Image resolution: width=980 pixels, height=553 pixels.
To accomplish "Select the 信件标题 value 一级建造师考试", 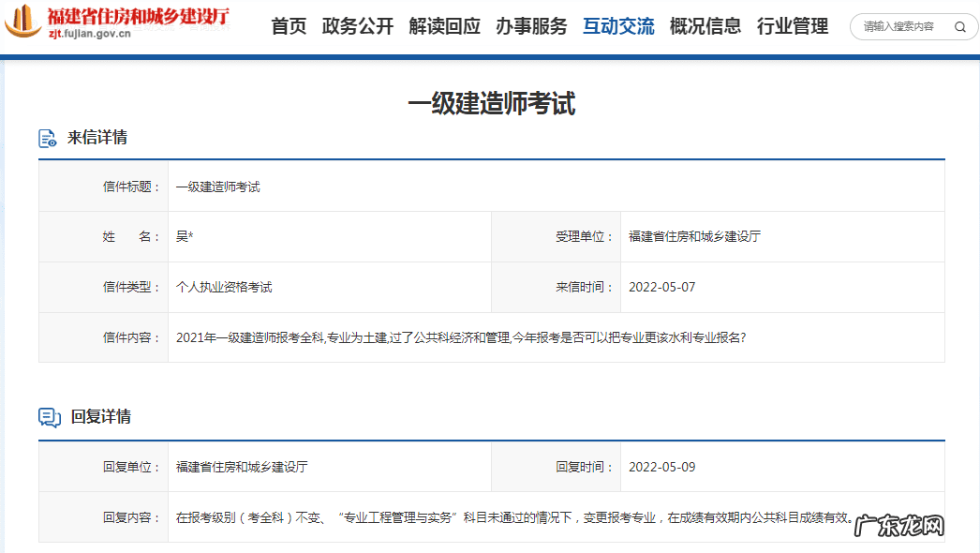I will [219, 186].
